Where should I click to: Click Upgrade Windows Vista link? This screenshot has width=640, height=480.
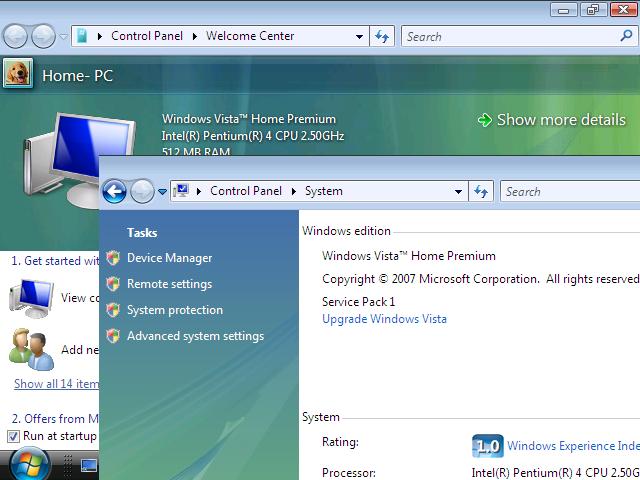384,319
